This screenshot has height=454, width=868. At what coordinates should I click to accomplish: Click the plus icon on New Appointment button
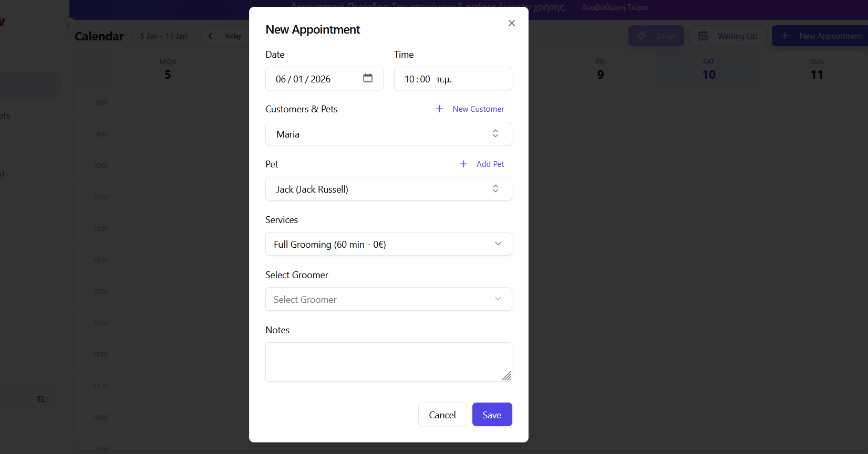(x=785, y=36)
